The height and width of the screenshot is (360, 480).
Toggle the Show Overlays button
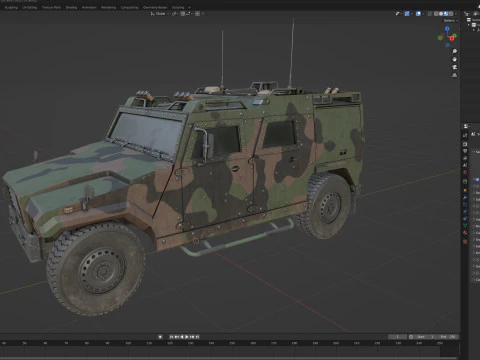pyautogui.click(x=418, y=14)
